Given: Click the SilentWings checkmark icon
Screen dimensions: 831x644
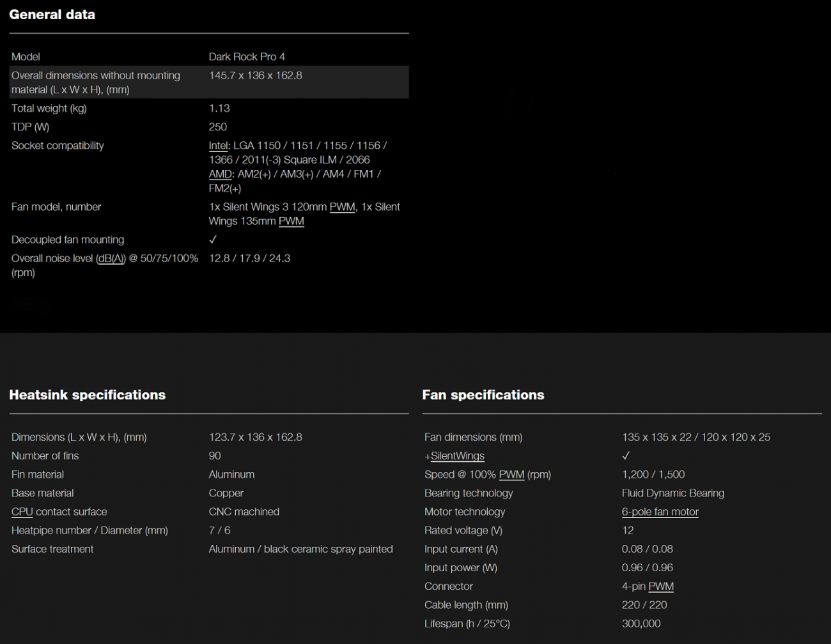Looking at the screenshot, I should [626, 456].
